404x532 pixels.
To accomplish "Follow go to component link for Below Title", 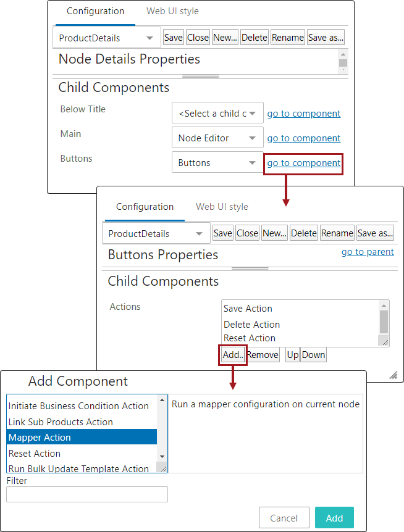I will pos(303,114).
